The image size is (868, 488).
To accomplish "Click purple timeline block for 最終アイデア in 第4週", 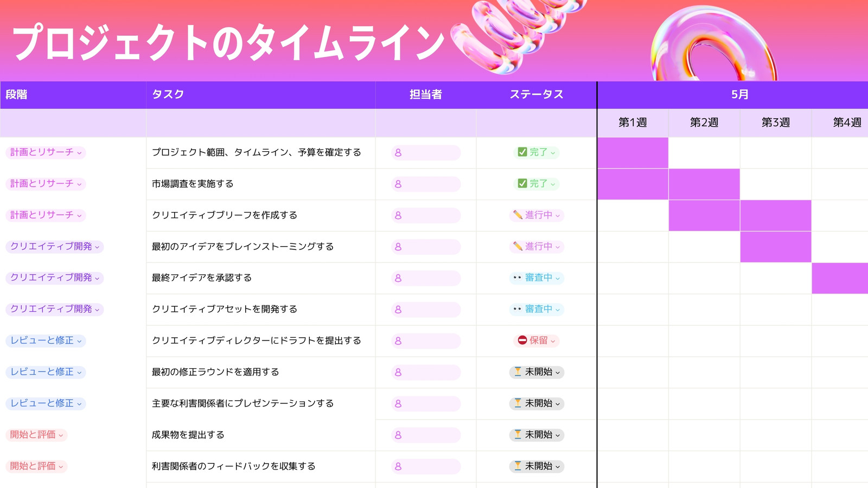I will 840,278.
